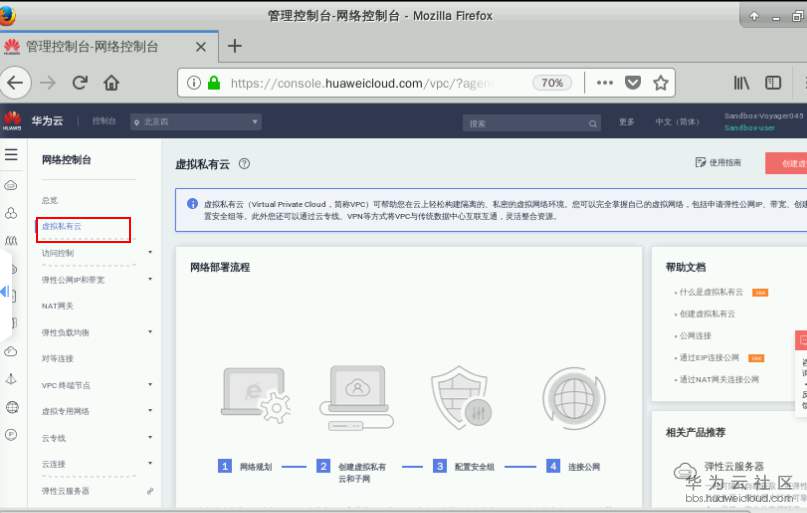Bookmark this page with the star icon
The height and width of the screenshot is (513, 807).
click(660, 82)
